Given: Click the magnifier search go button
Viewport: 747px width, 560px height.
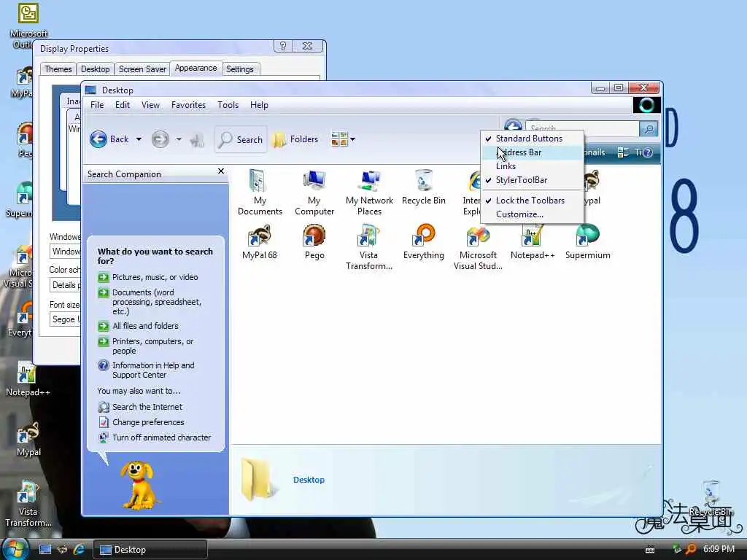Looking at the screenshot, I should tap(649, 128).
